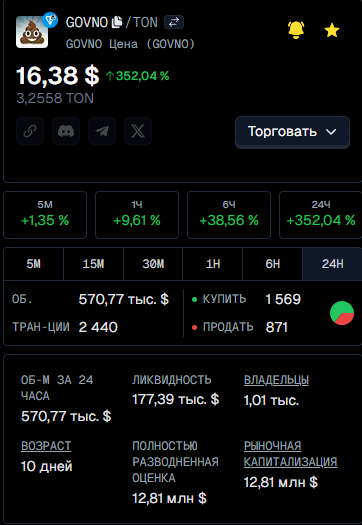Select the 5M timeframe tab

[x=33, y=264]
